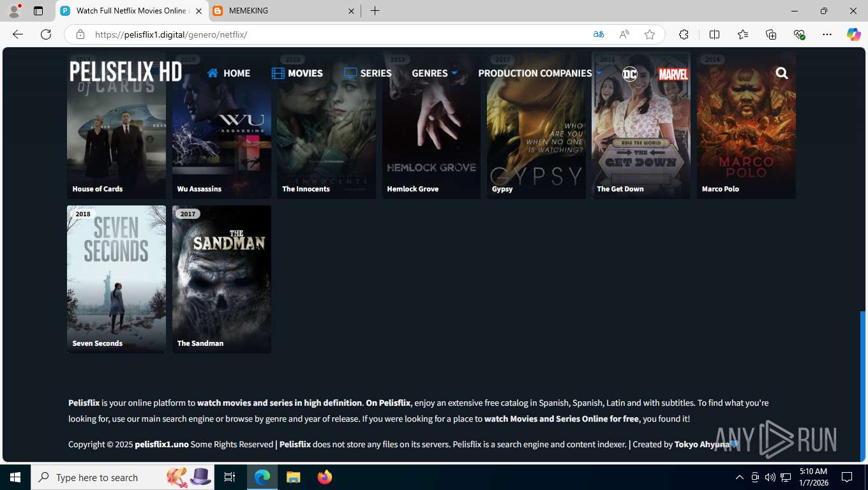Open the translate page icon
This screenshot has height=490, width=868.
(598, 34)
